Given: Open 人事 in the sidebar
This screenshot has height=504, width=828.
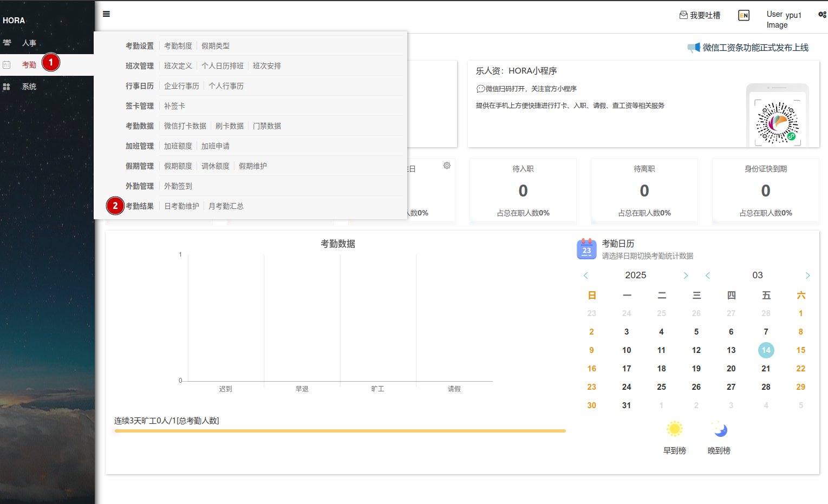Looking at the screenshot, I should (29, 43).
